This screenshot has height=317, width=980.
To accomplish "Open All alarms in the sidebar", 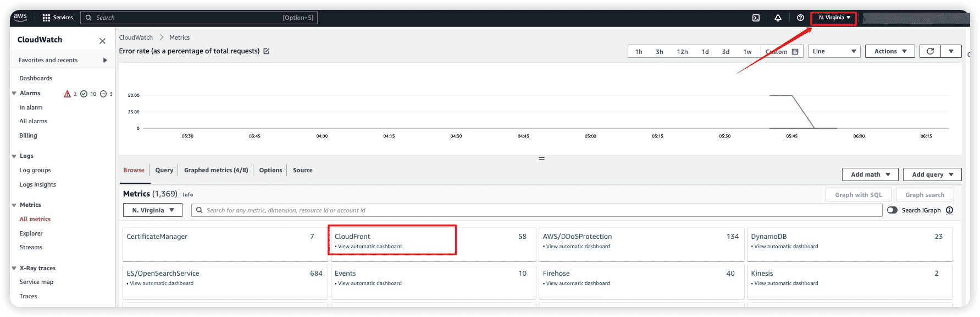I will coord(33,121).
